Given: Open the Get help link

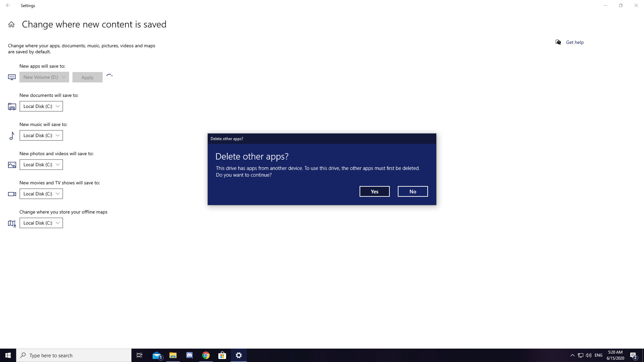Looking at the screenshot, I should [x=575, y=42].
